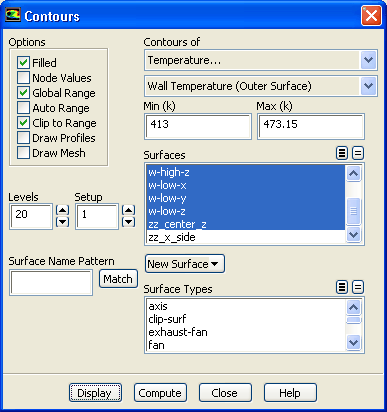
Task: Click the Surfaces list scrollbar thumb
Action: pos(353,211)
